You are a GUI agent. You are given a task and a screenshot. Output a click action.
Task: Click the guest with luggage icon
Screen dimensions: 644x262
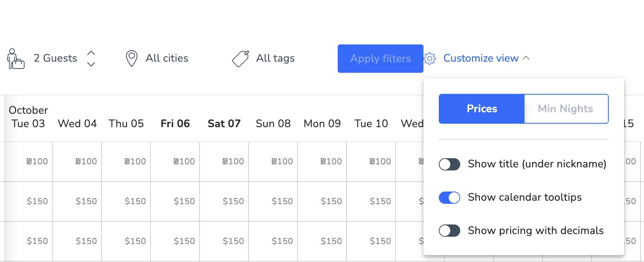pos(16,59)
